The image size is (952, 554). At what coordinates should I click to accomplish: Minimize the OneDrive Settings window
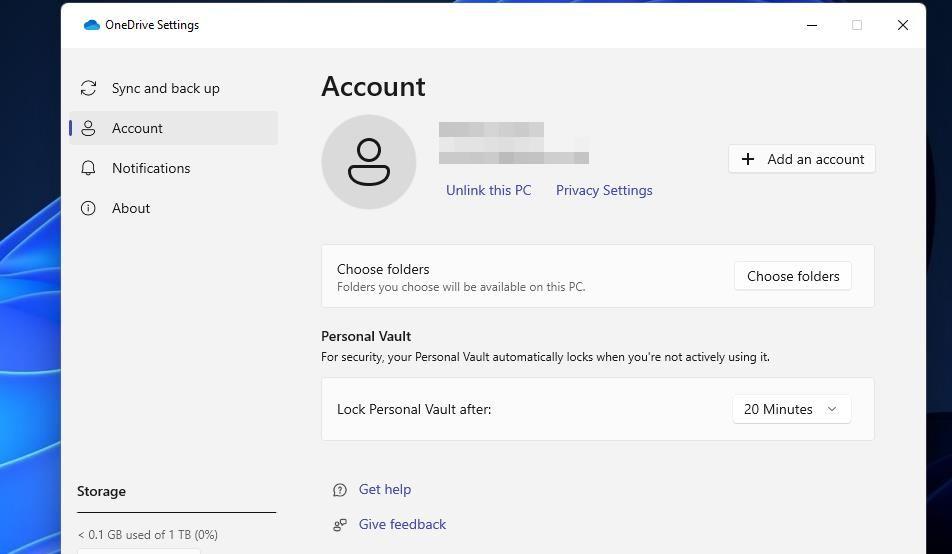pos(812,25)
